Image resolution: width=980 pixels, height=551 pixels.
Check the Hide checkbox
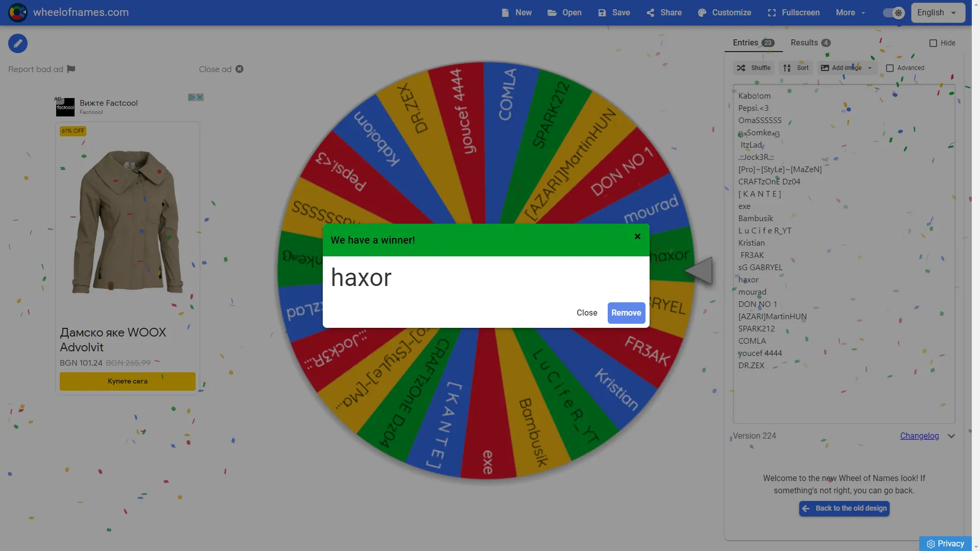(x=933, y=43)
